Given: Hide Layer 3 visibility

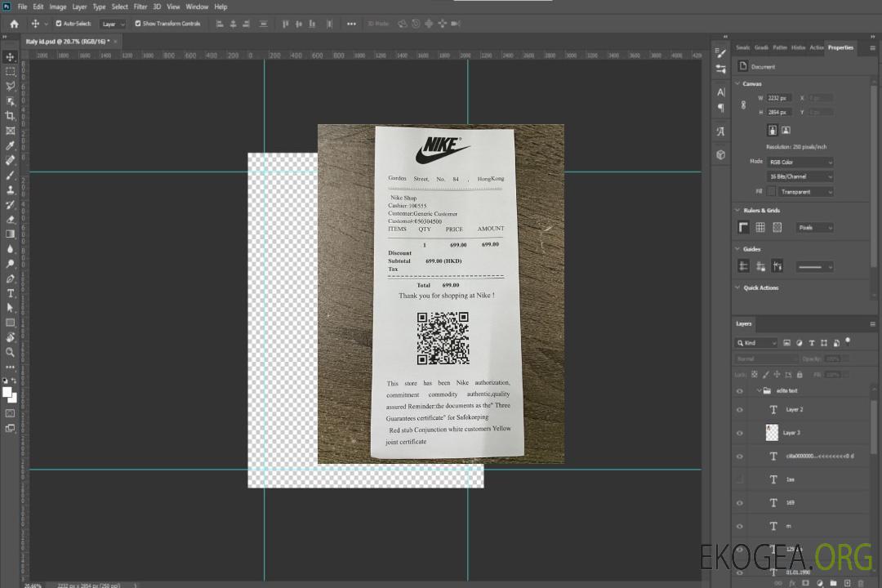Looking at the screenshot, I should [740, 434].
